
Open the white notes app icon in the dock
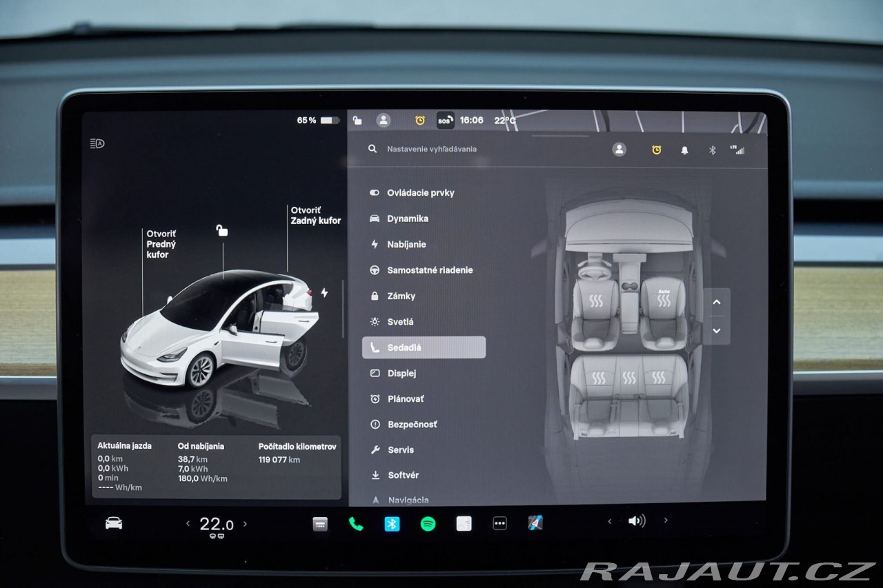pos(464,524)
